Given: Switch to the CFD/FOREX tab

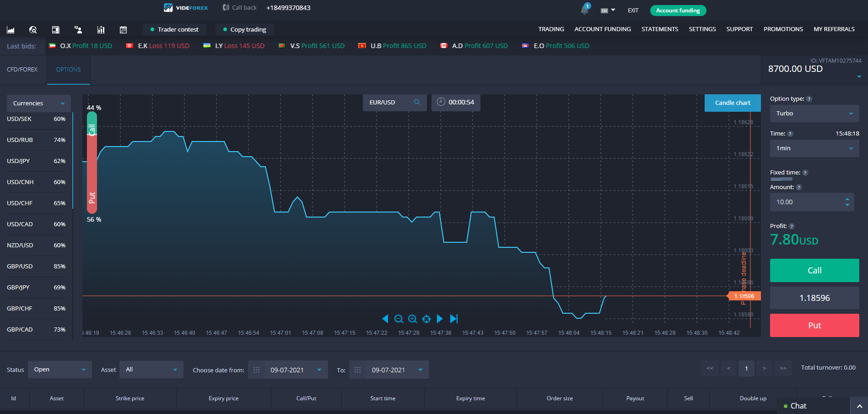Looking at the screenshot, I should pyautogui.click(x=22, y=70).
